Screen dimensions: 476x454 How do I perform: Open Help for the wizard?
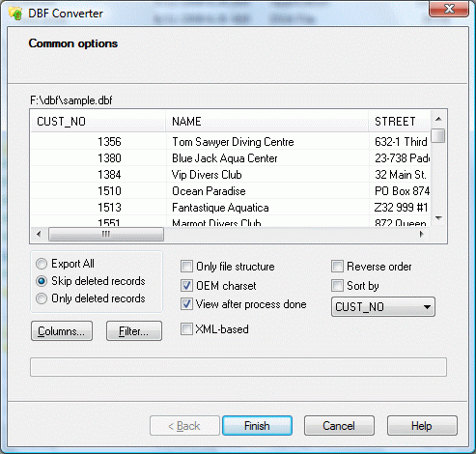422,426
